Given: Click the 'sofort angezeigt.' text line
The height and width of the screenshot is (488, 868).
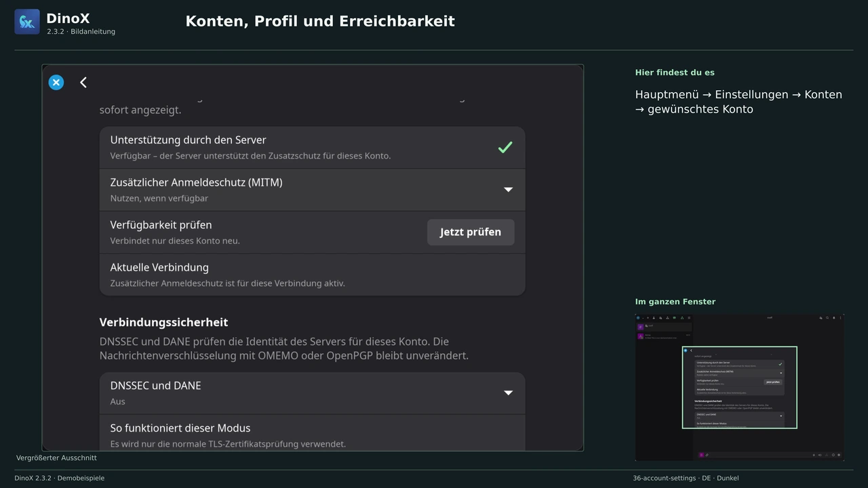Looking at the screenshot, I should (x=140, y=110).
